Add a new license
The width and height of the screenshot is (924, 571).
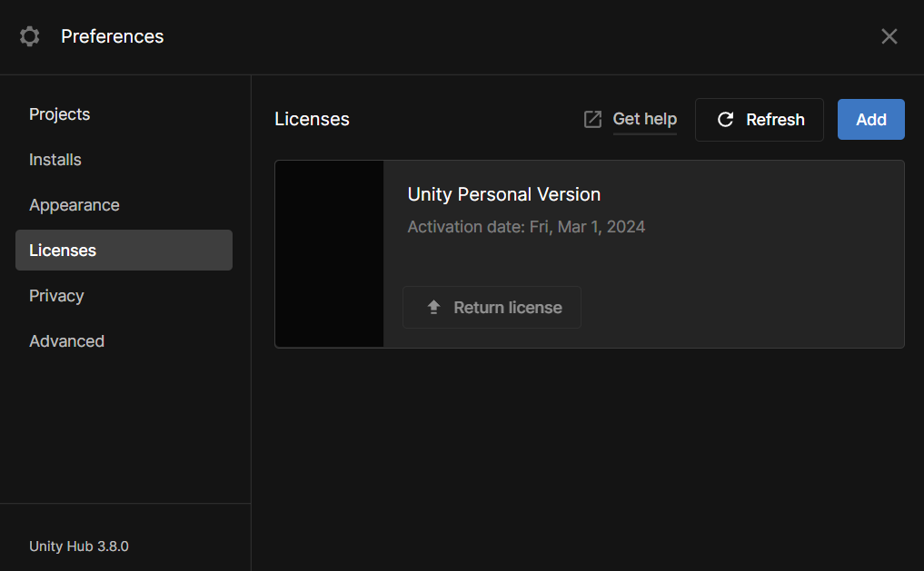point(871,120)
